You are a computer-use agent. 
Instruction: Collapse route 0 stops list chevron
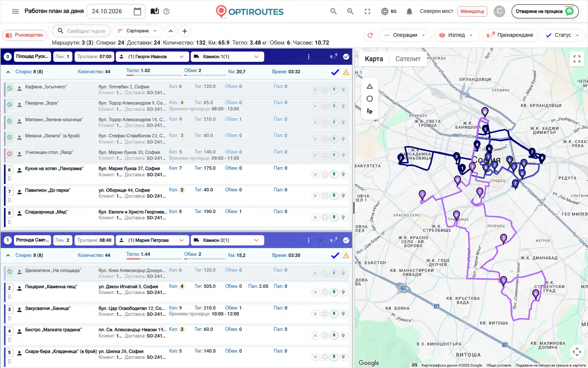pos(8,72)
